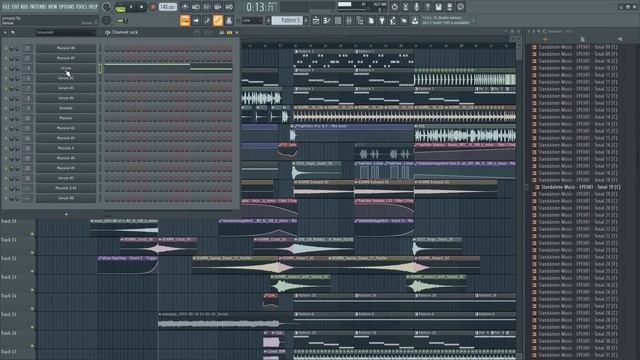Viewport: 640px width, 360px height.
Task: Click the master pitch knob
Action: 107,20
